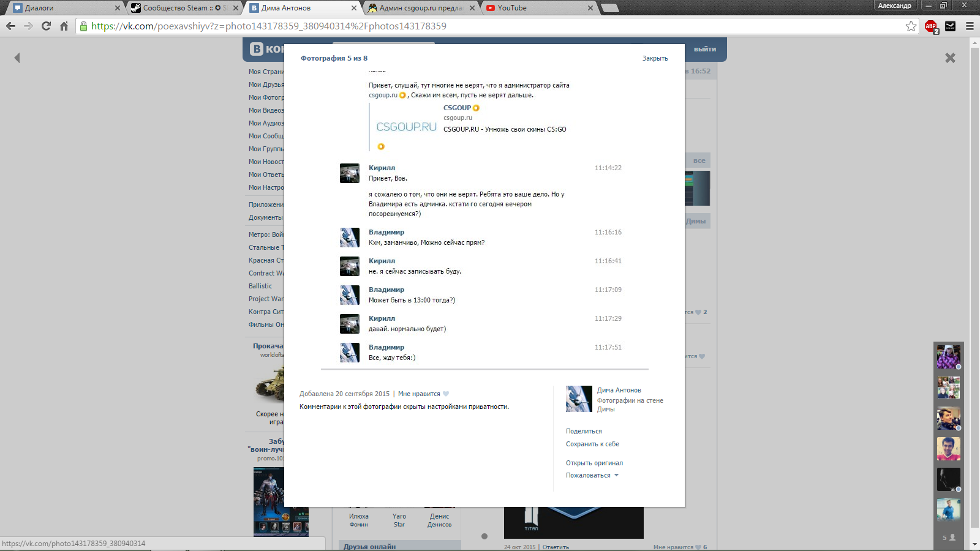
Task: Open the original via Открыть оригинал
Action: pyautogui.click(x=594, y=463)
